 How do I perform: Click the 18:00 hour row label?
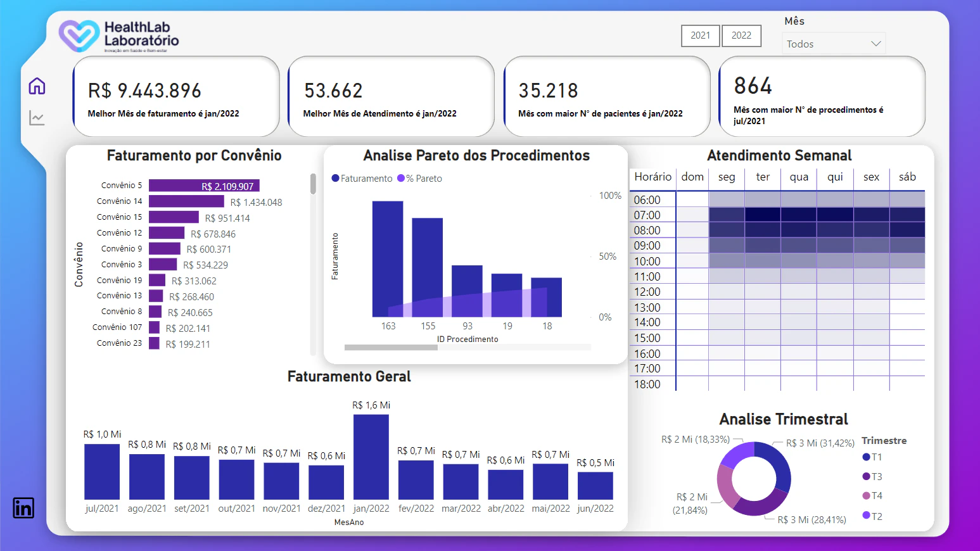(x=647, y=384)
